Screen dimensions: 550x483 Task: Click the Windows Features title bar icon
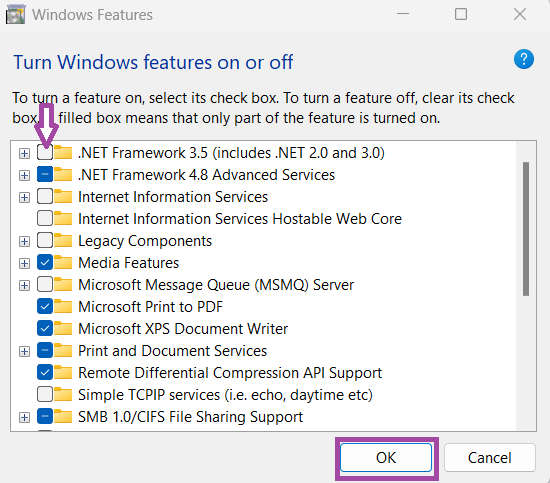click(15, 14)
